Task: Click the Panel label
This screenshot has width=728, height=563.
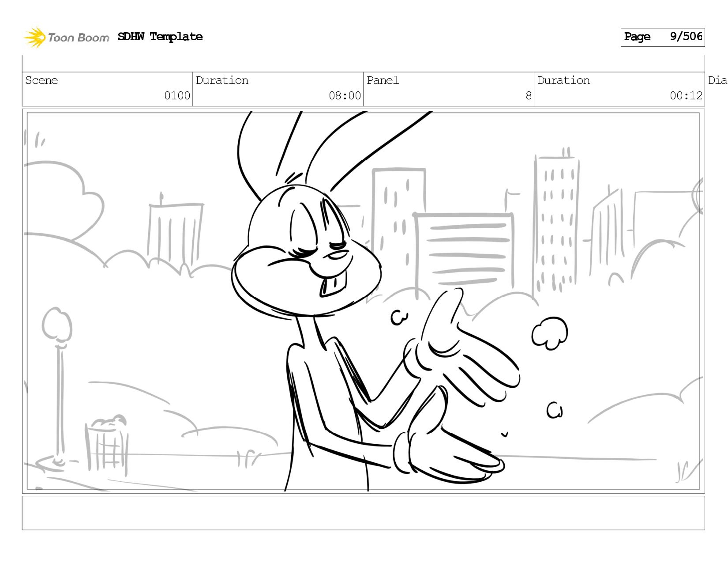Action: [383, 80]
